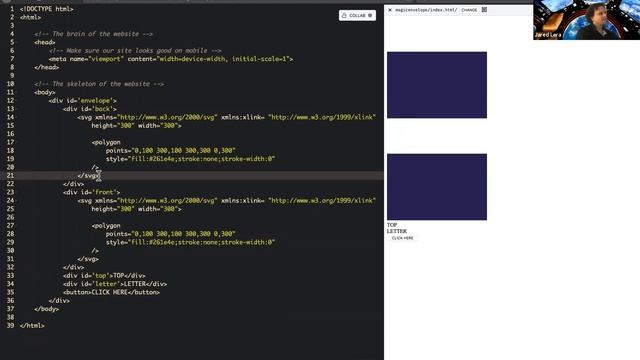Viewport: 640px width, 360px height.
Task: Click the div id='front' line
Action: point(91,192)
